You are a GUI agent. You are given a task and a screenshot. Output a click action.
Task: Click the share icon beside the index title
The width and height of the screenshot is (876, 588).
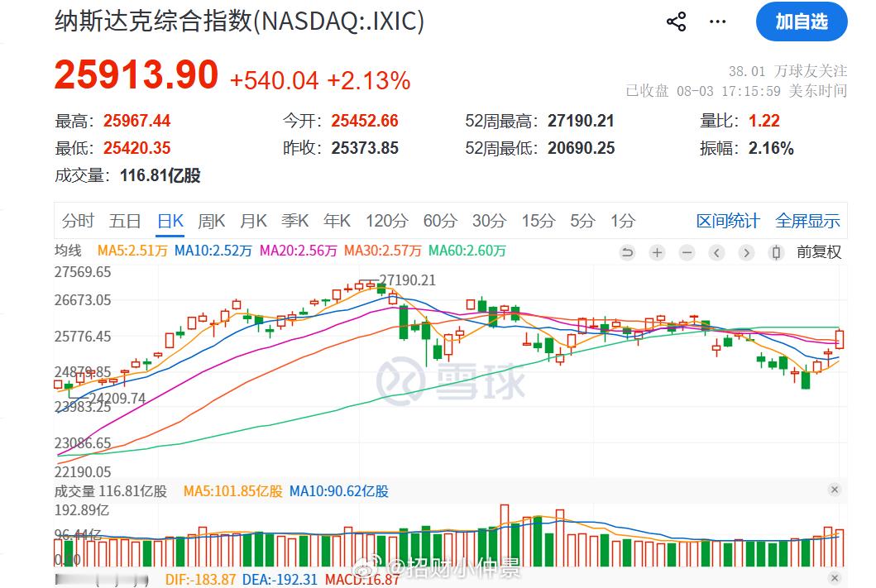[x=676, y=22]
